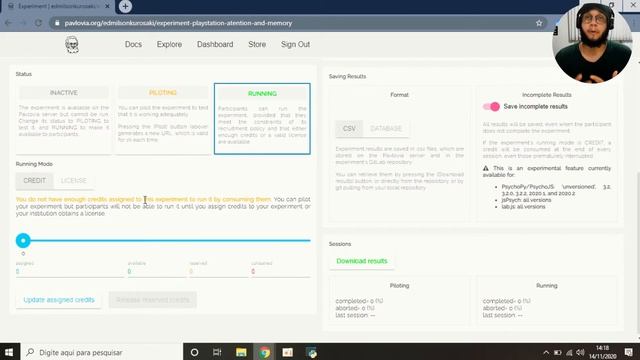Close the Experiment browser tab
The width and height of the screenshot is (640, 360).
(107, 7)
